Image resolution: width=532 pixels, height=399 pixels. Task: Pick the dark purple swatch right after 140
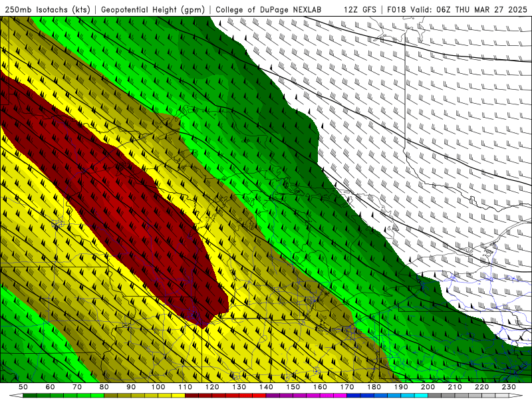pos(273,396)
